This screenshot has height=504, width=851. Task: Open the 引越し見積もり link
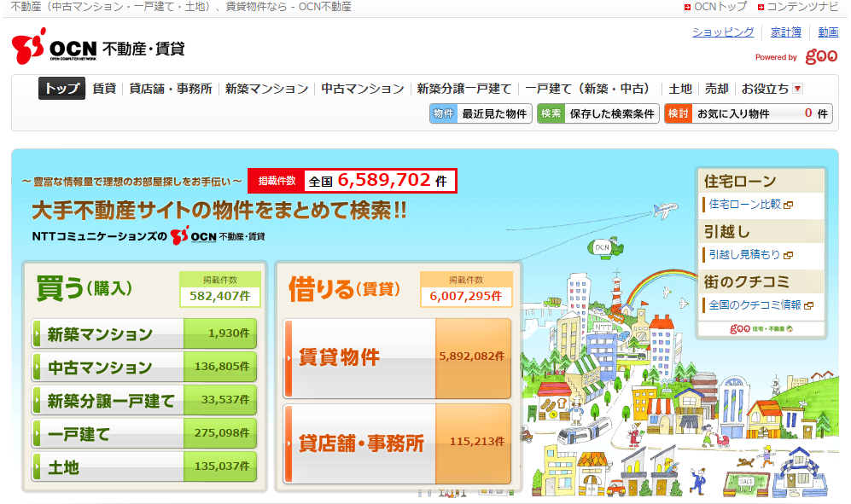744,254
